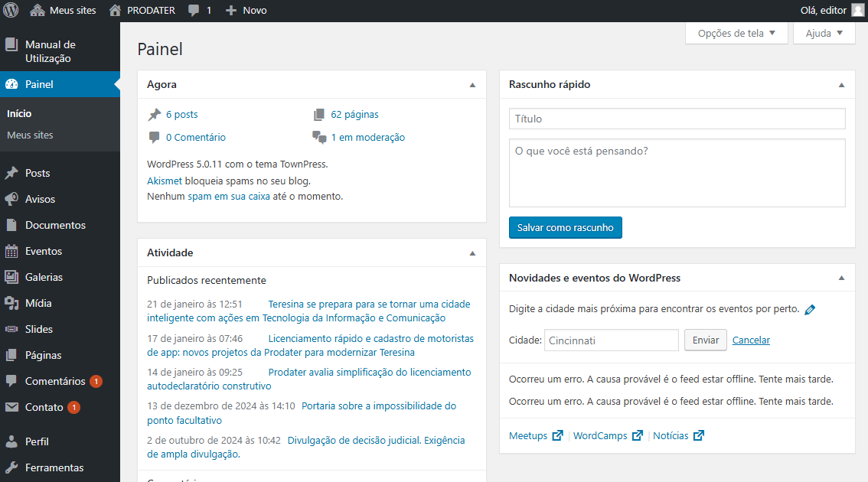Open the 62 páginas link
The width and height of the screenshot is (868, 482).
[x=355, y=115]
